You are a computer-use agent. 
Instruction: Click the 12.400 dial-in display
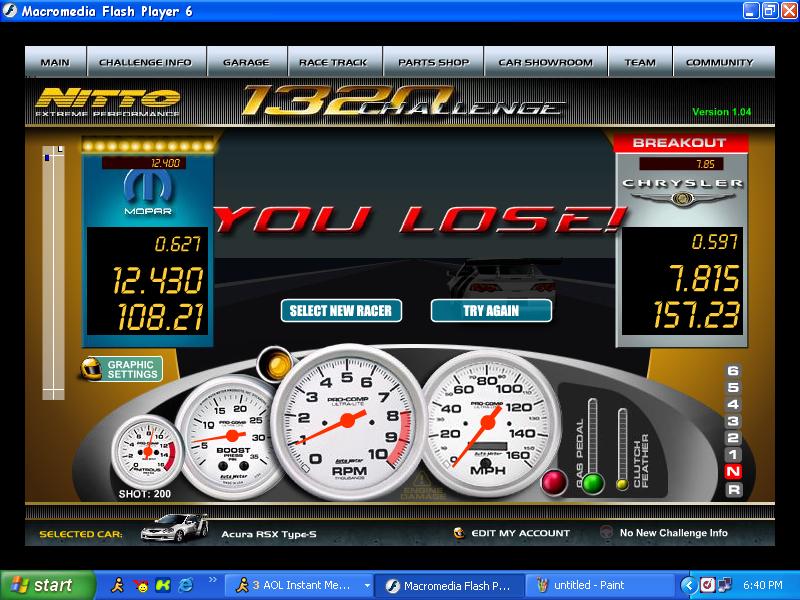pos(144,163)
